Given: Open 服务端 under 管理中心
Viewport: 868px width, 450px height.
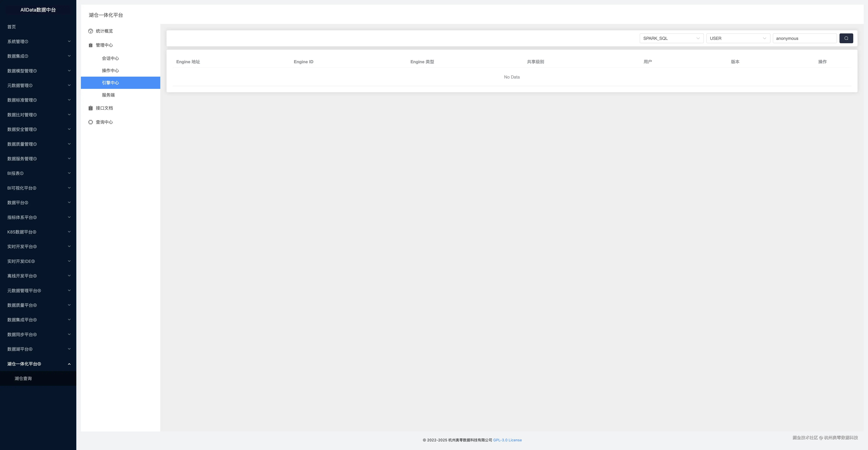Looking at the screenshot, I should click(120, 95).
